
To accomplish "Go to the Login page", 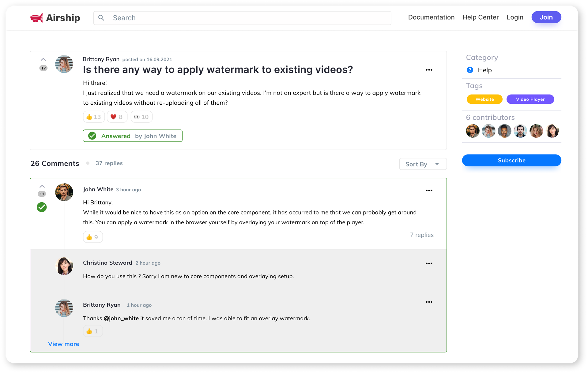I will coord(515,17).
